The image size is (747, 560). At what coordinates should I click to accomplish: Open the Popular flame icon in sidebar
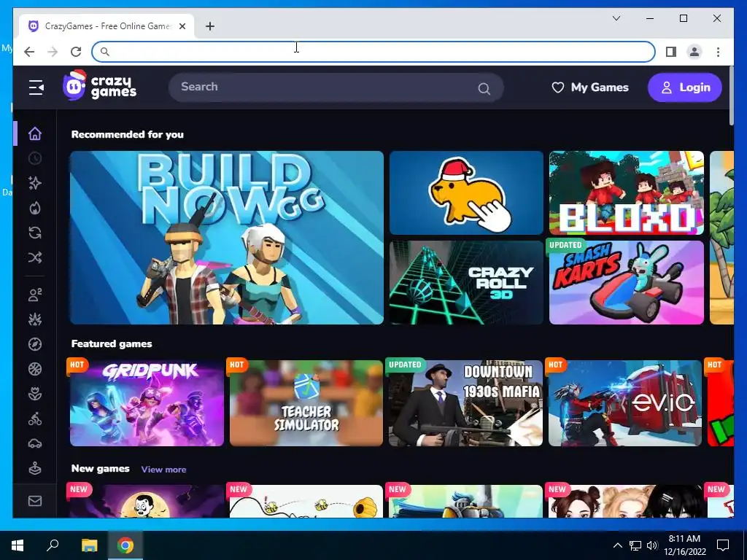[35, 208]
